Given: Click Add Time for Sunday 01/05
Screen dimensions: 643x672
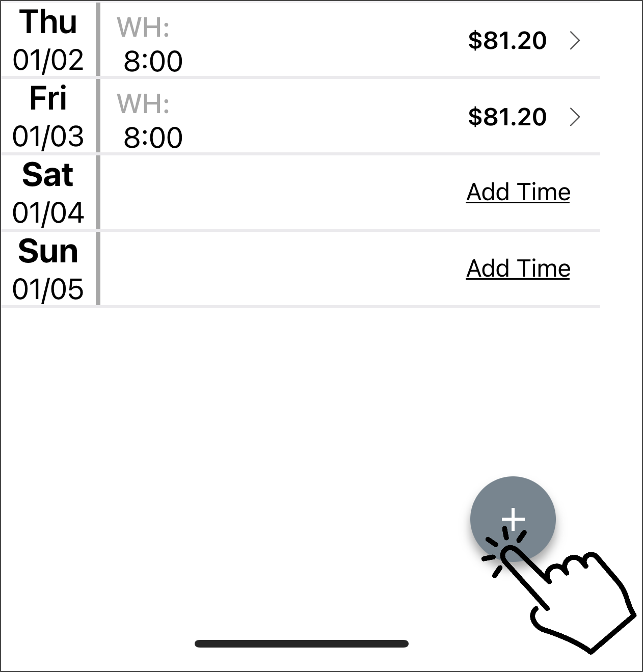Looking at the screenshot, I should 518,268.
